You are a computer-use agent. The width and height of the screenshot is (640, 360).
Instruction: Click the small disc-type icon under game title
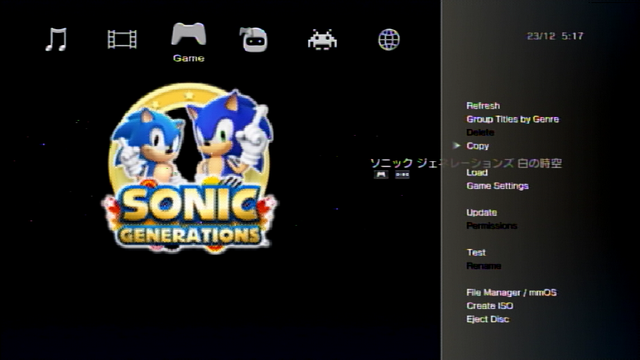pyautogui.click(x=402, y=175)
